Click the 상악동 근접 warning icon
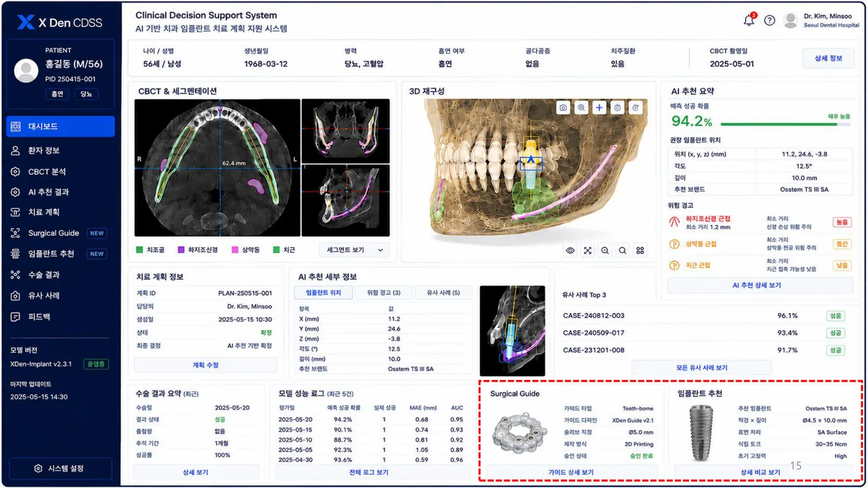The image size is (868, 488). click(x=674, y=244)
